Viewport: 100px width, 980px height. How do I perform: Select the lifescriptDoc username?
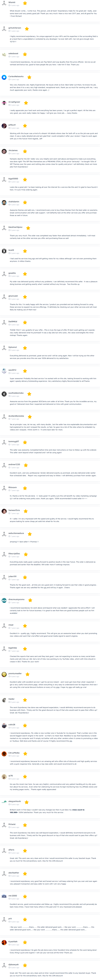[14, 553]
